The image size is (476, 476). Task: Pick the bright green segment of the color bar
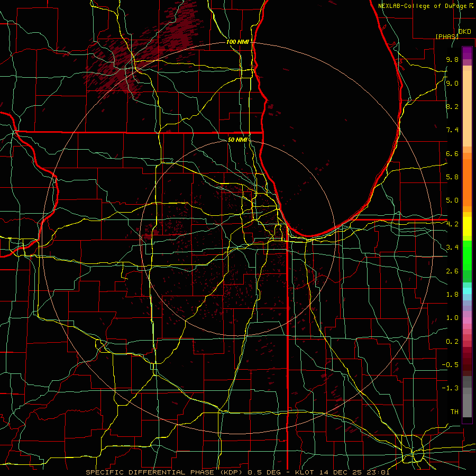coord(467,255)
